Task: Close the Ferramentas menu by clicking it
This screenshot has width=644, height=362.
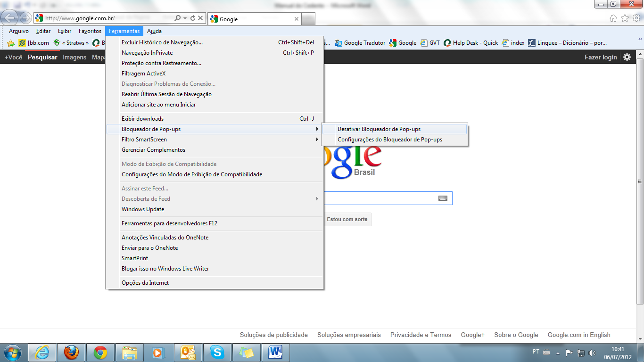Action: pyautogui.click(x=124, y=31)
